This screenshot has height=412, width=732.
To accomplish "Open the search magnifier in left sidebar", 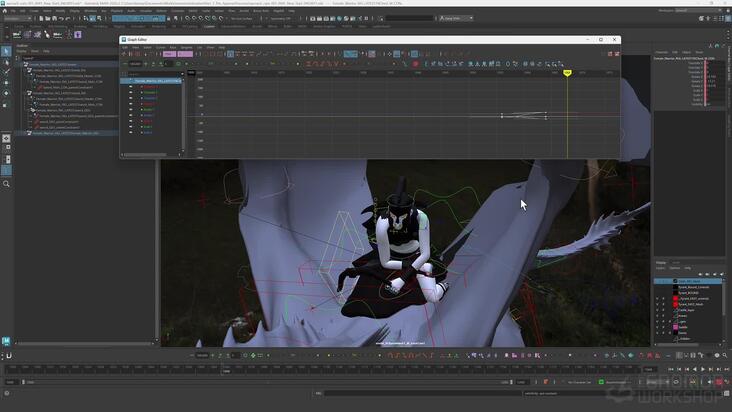I will (x=6, y=184).
